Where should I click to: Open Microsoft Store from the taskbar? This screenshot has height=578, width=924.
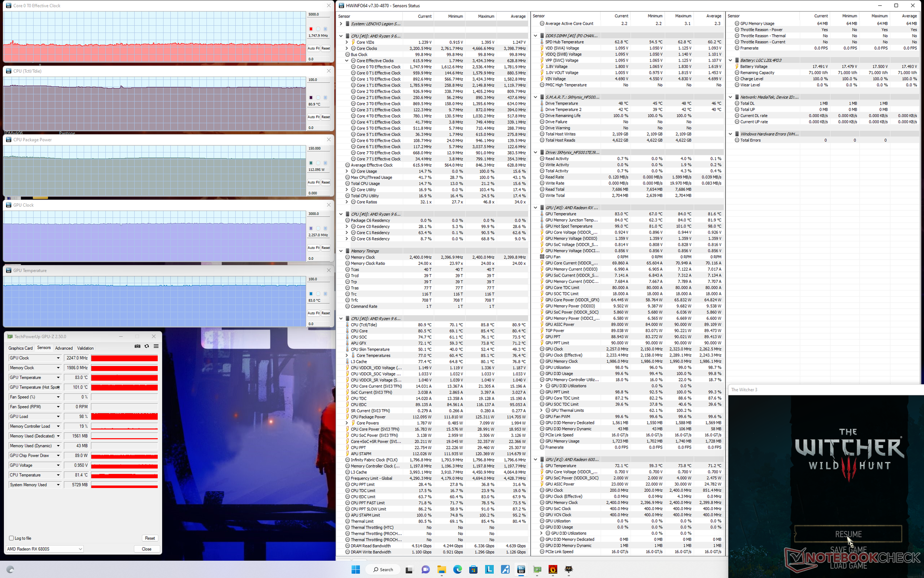tap(473, 569)
